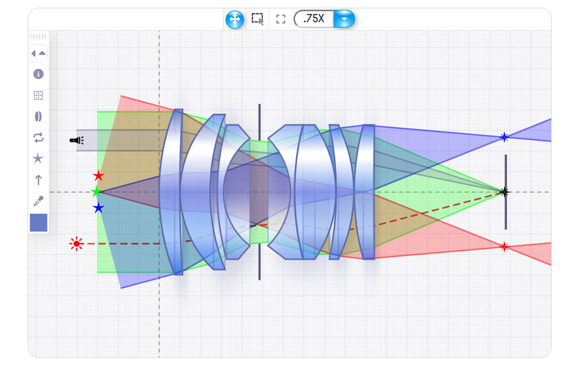The height and width of the screenshot is (368, 588).
Task: Collapse the left tool palette
Action: coord(38,53)
